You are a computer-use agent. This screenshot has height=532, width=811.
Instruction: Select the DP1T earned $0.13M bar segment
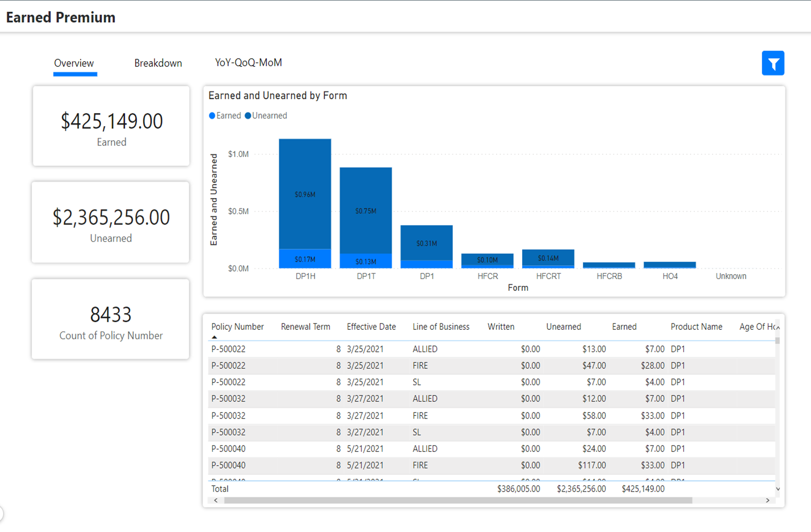click(x=365, y=261)
